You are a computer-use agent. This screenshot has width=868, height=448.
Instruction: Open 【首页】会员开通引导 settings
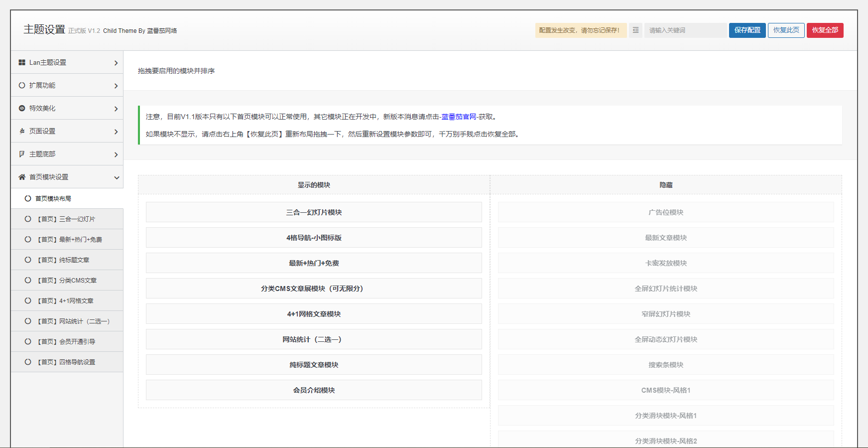[x=67, y=341]
